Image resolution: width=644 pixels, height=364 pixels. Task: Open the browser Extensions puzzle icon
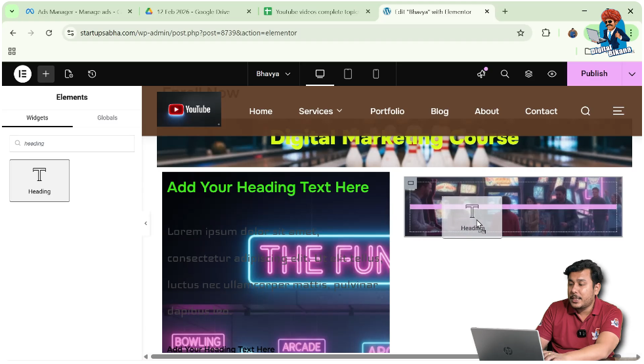click(x=546, y=33)
